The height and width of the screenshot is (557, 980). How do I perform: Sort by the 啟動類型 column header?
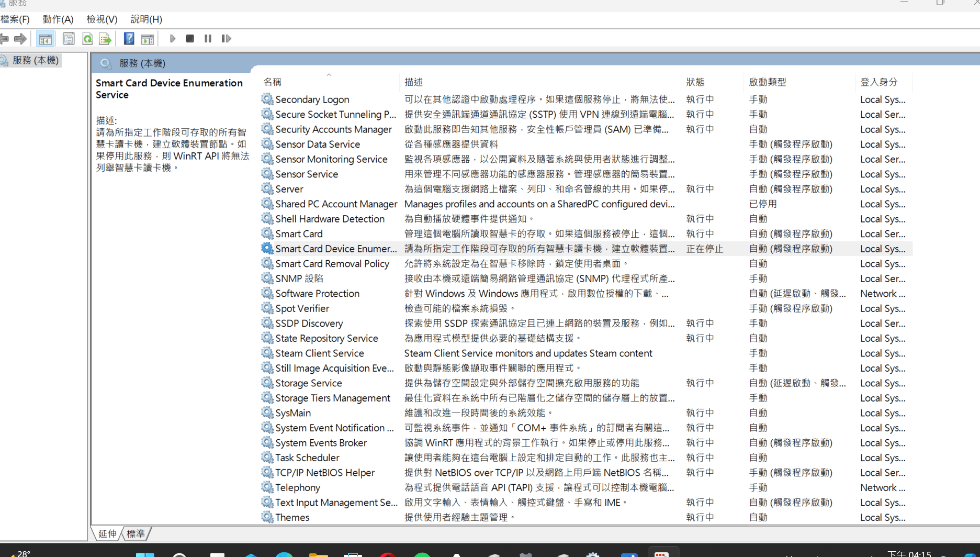(x=799, y=82)
